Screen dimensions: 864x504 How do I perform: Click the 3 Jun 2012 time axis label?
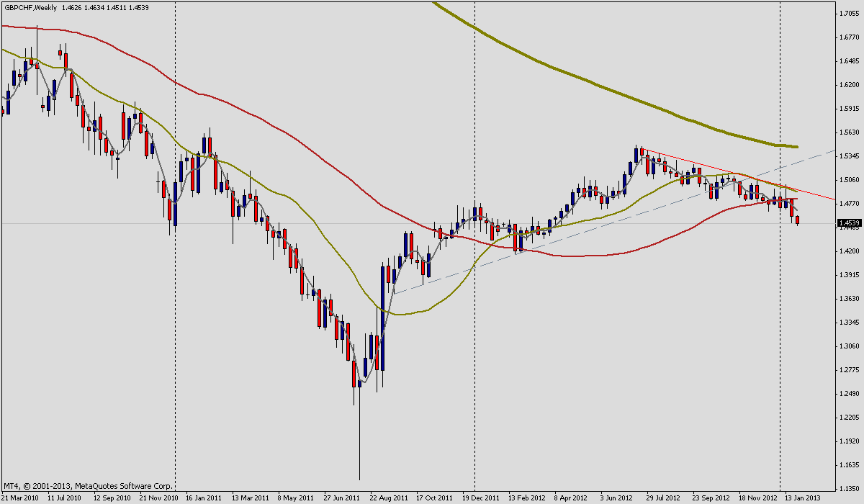616,498
